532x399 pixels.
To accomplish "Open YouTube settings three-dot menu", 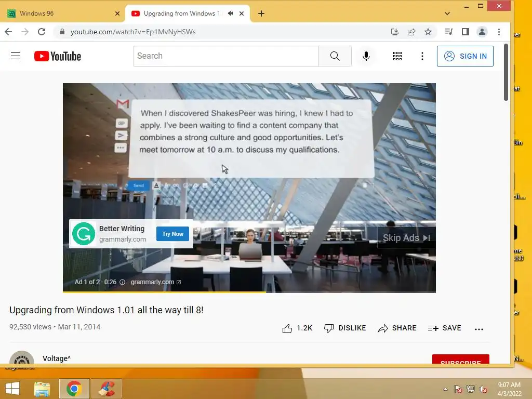I will (x=422, y=56).
